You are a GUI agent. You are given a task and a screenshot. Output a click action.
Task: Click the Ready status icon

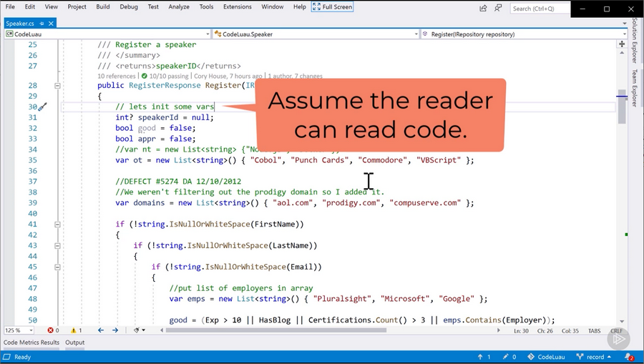click(6, 357)
